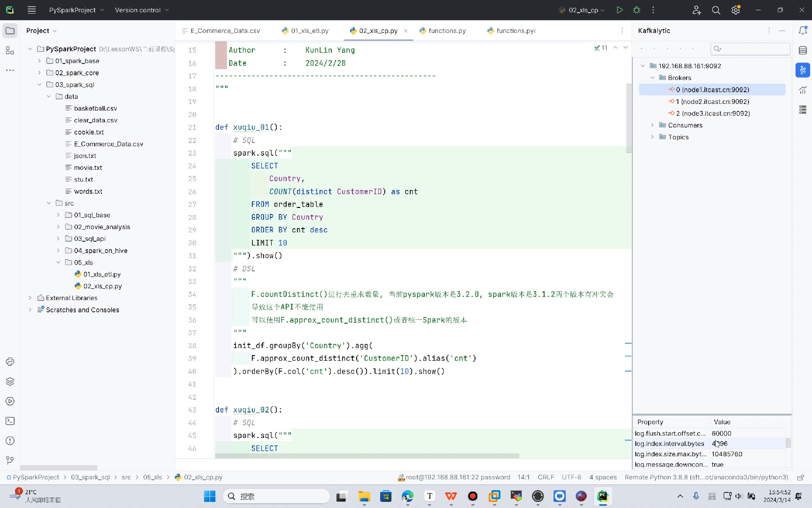Screen dimensions: 812x508
Task: Open Kafkalytic panel options menu
Action: (769, 31)
